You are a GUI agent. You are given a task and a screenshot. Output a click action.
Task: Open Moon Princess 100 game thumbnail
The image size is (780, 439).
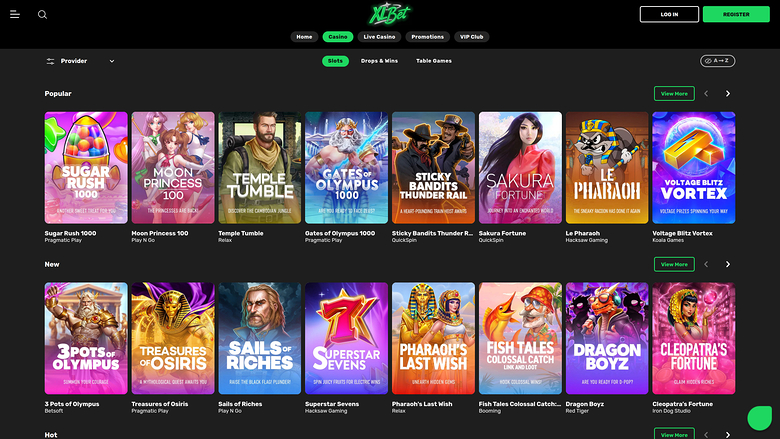pos(173,168)
